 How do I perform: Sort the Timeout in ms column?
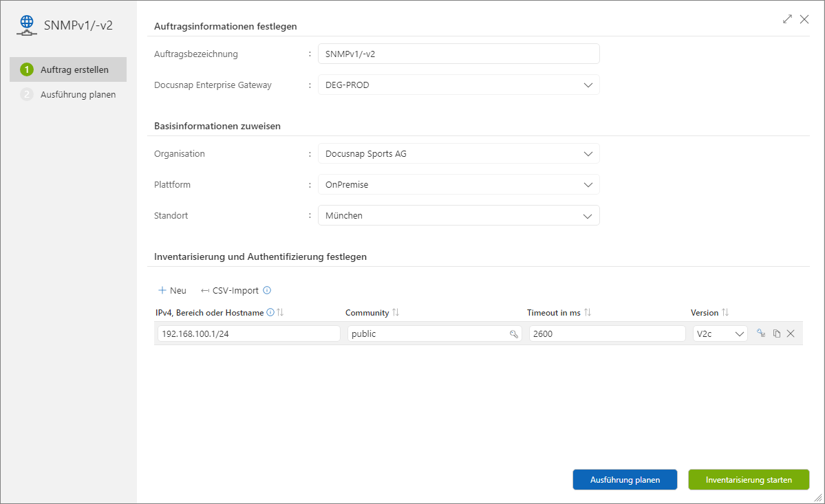(588, 312)
